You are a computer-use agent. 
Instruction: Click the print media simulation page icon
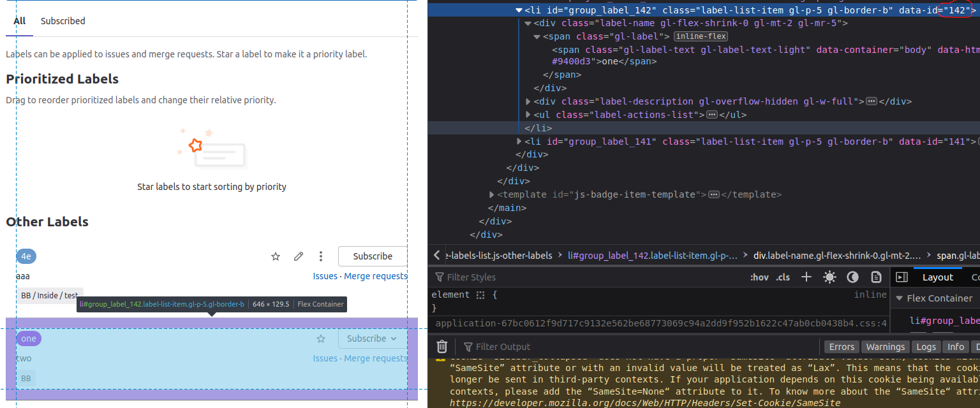pos(877,277)
